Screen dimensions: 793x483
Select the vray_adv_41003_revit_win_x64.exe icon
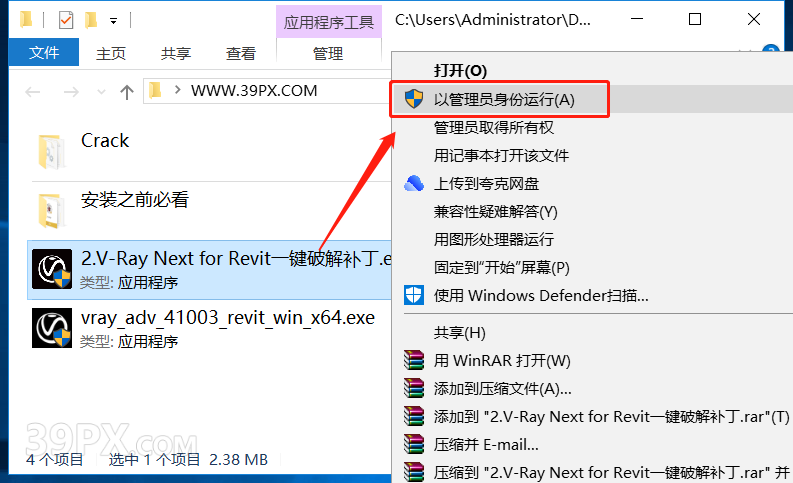click(52, 328)
